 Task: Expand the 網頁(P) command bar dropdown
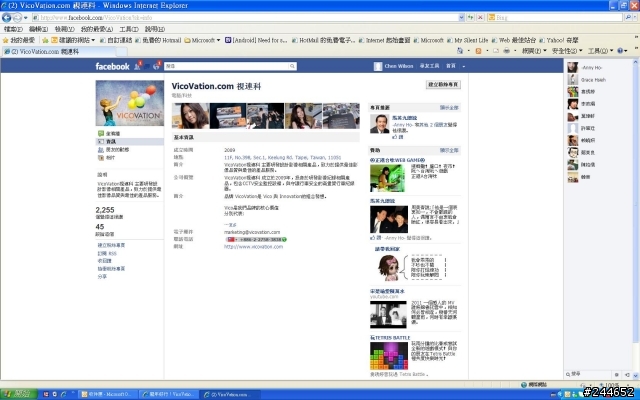[534, 51]
